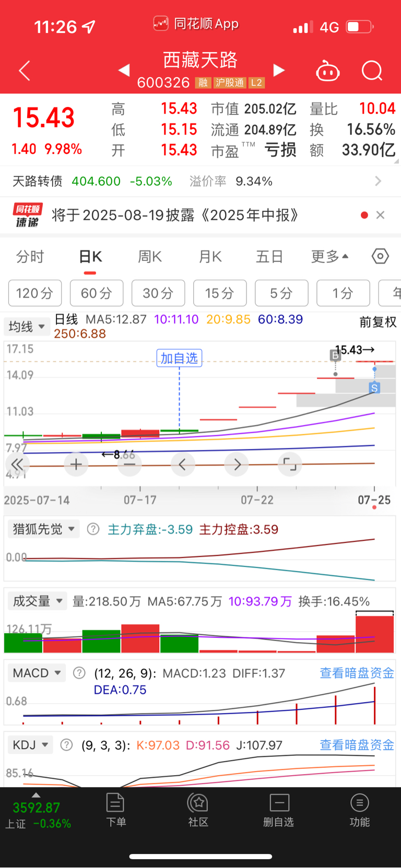
Task: Enter fullscreen chart mode
Action: (x=290, y=464)
